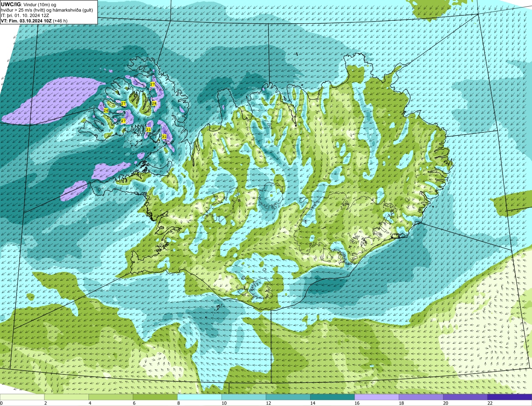Click the legend scale value 18
532x406 pixels.
coord(401,403)
